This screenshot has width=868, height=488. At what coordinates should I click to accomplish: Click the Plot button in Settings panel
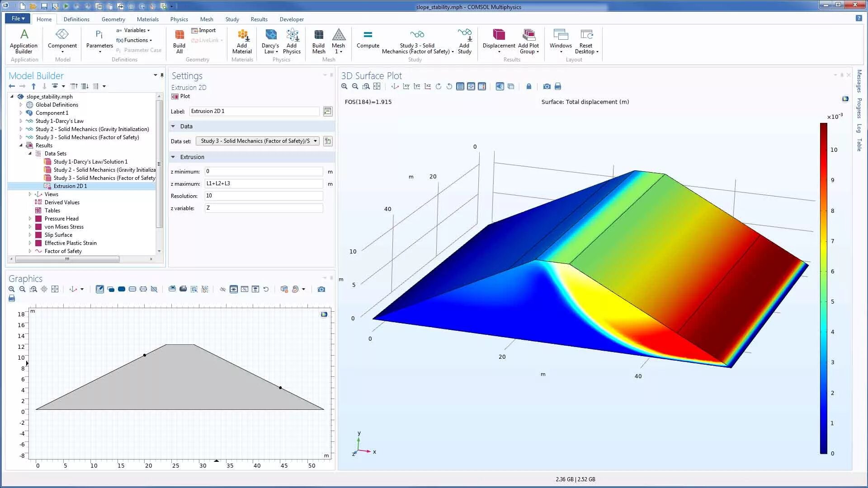tap(181, 96)
